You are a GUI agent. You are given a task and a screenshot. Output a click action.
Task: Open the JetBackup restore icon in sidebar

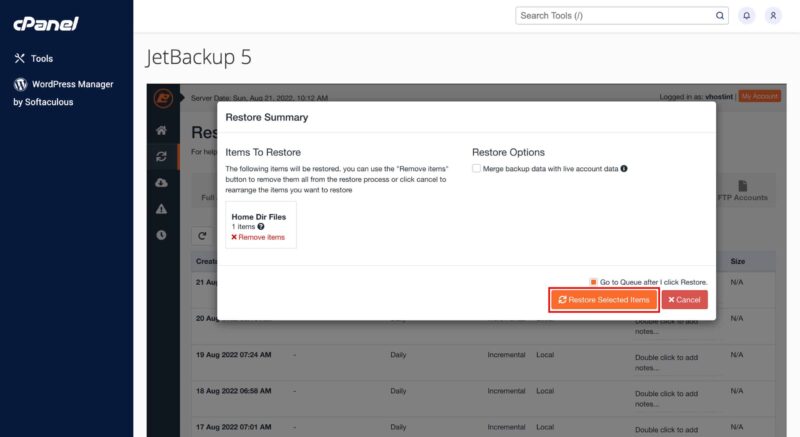(161, 157)
